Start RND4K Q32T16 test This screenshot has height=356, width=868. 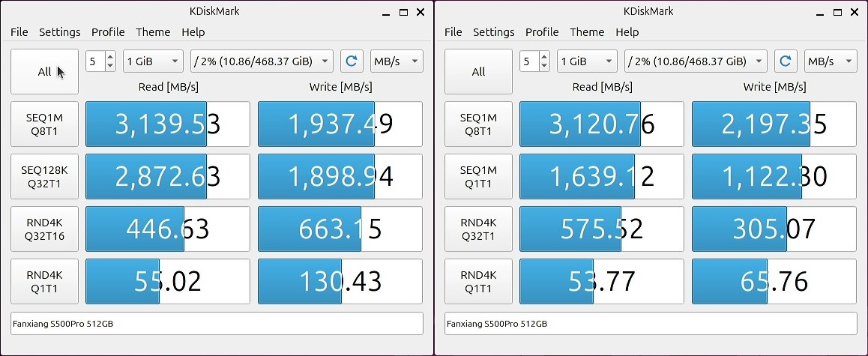44,229
